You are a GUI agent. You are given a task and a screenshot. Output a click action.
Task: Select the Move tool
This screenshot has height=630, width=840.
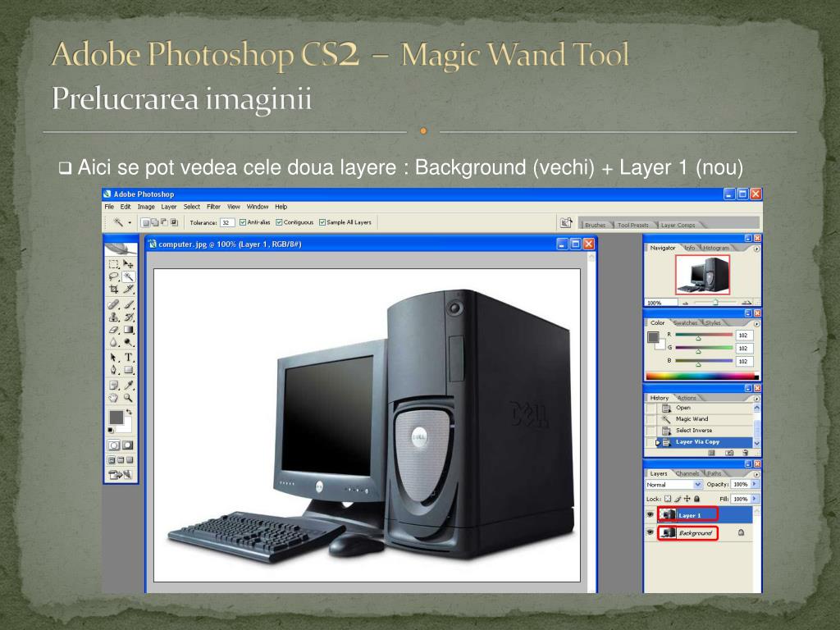tap(129, 263)
